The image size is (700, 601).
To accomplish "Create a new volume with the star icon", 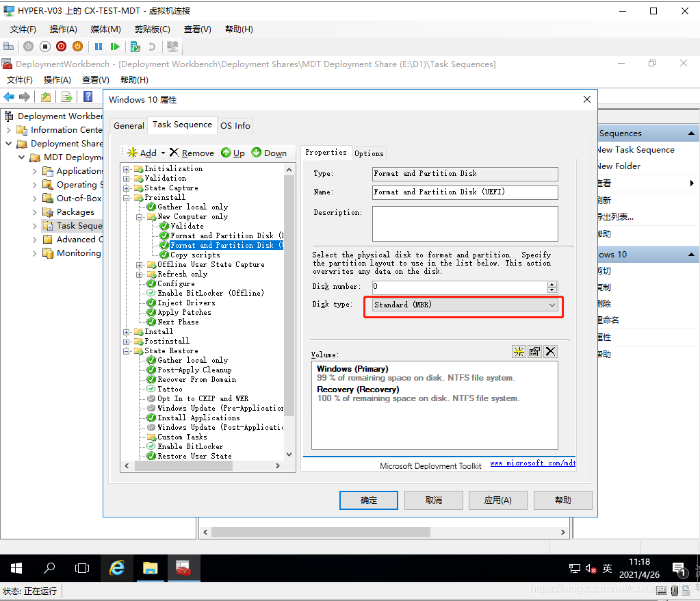I will [519, 352].
